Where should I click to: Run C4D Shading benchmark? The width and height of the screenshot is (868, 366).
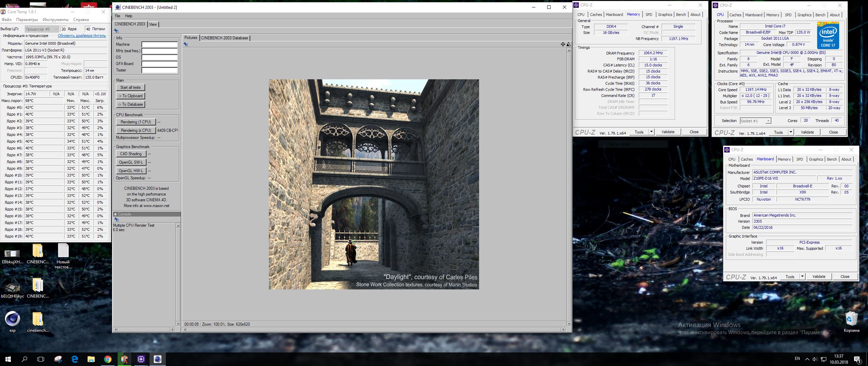click(131, 154)
